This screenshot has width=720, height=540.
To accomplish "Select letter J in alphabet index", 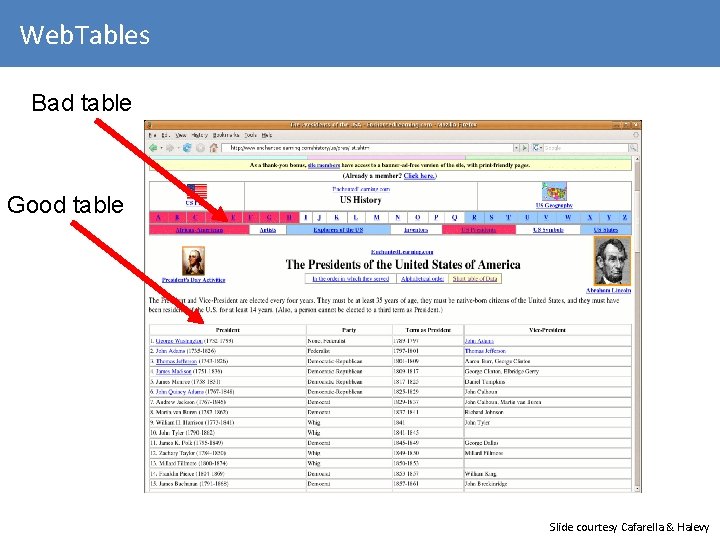I will [319, 217].
